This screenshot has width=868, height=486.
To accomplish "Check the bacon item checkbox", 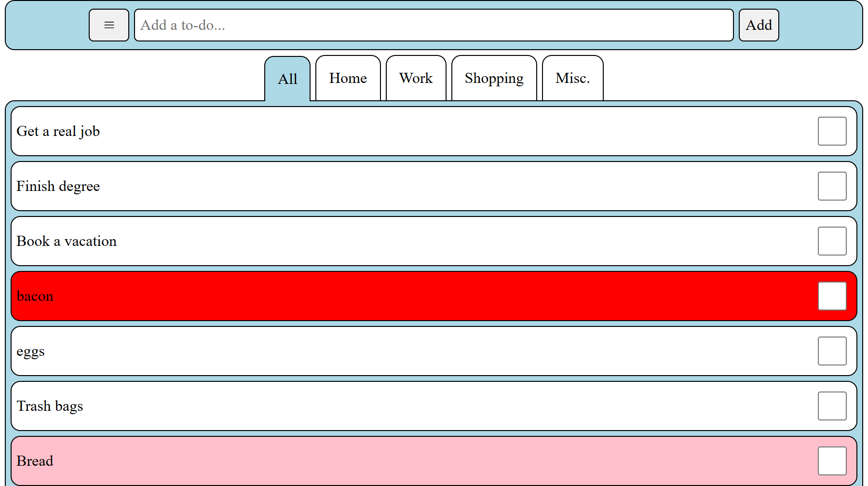I will click(832, 296).
